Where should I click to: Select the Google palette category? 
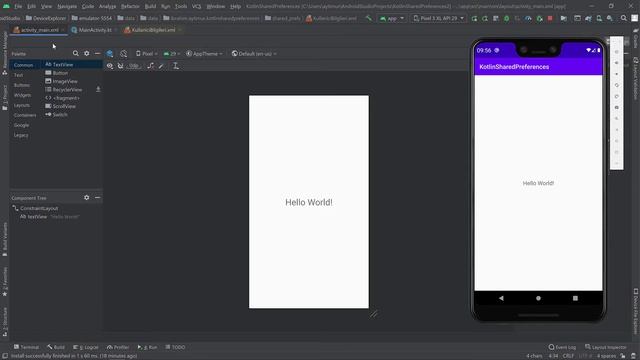[x=21, y=125]
